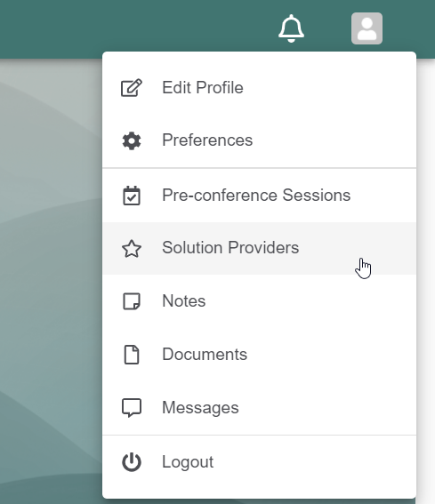
Task: Open the notifications bell
Action: pyautogui.click(x=291, y=28)
